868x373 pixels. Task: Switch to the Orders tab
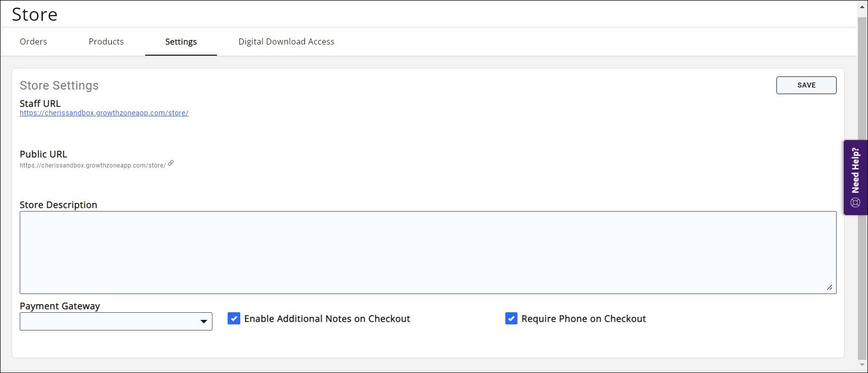pyautogui.click(x=33, y=42)
